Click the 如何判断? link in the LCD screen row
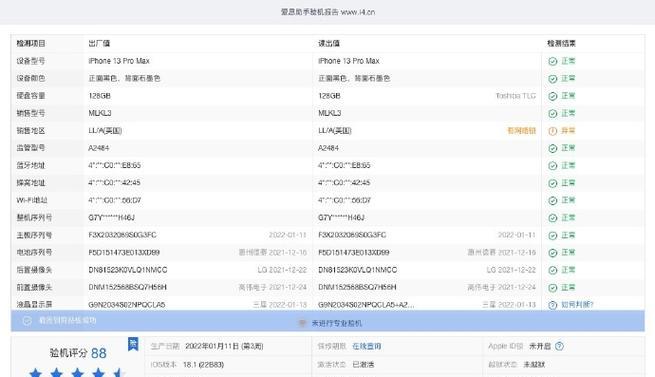655x377 pixels. tap(577, 305)
